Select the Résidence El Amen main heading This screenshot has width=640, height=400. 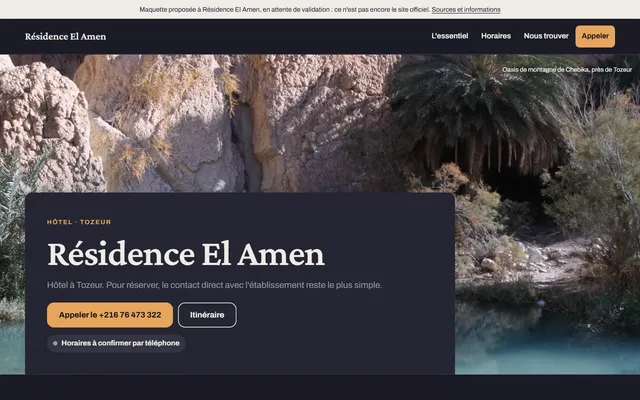pos(186,254)
